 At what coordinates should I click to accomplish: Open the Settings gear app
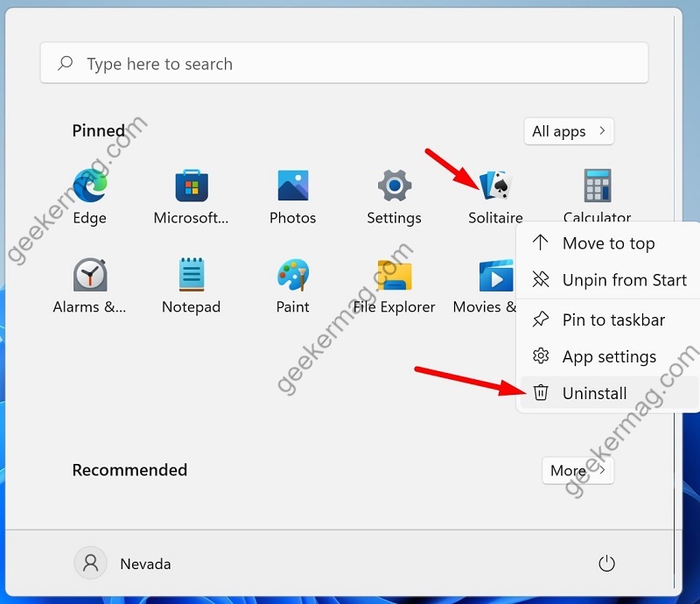coord(395,186)
